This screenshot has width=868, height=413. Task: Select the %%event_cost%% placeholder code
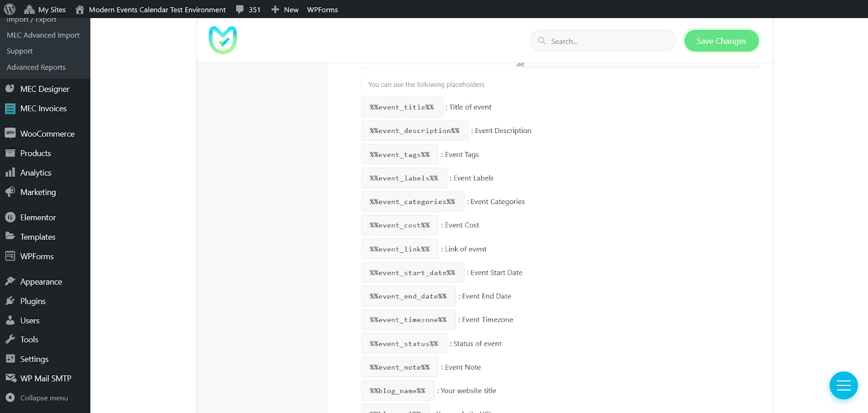(x=400, y=225)
